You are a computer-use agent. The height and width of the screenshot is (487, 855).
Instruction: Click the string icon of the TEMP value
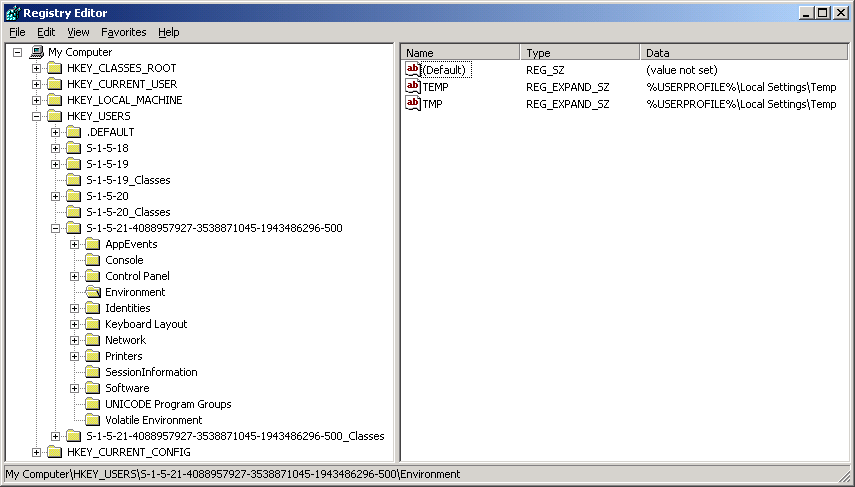point(413,86)
